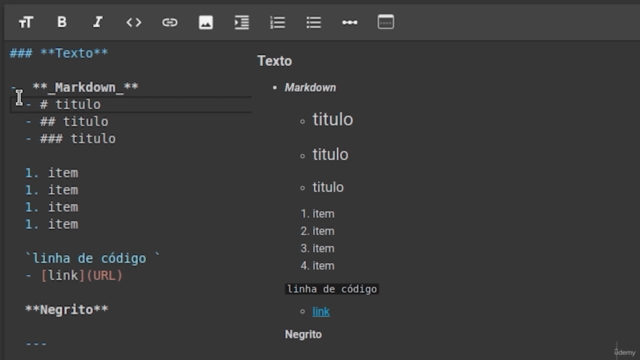Insert a horizontal rule from the toolbar

pyautogui.click(x=350, y=22)
